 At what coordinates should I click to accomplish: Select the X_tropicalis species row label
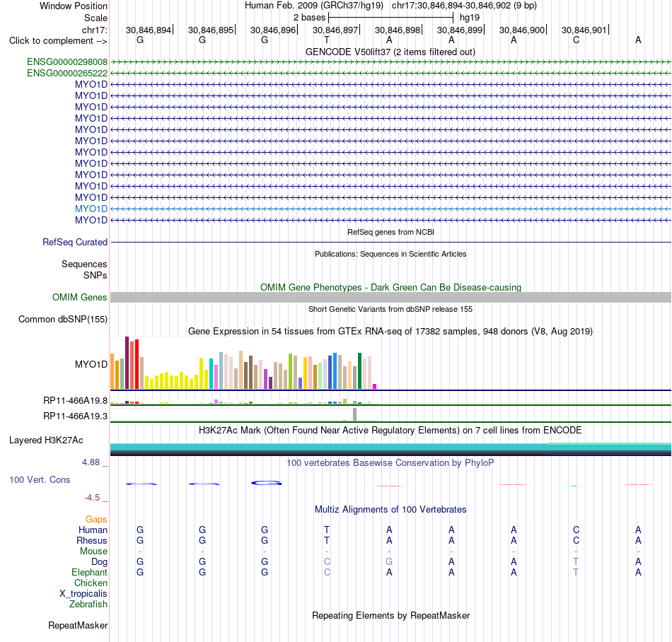[x=83, y=594]
